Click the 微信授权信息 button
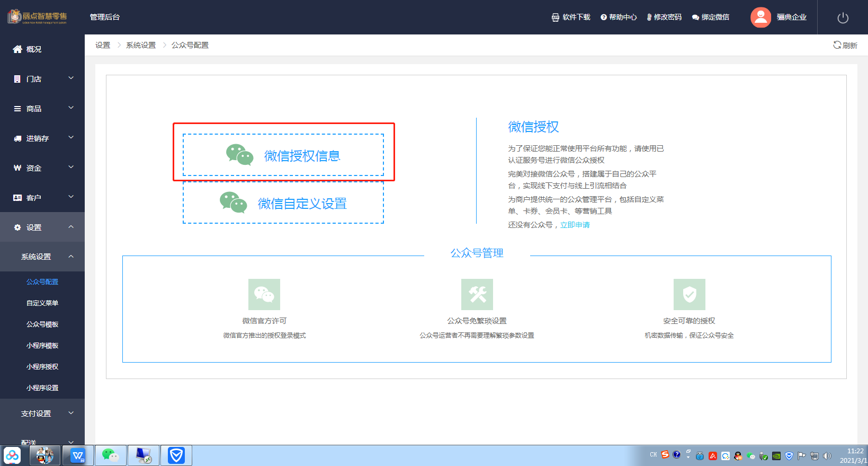 [x=283, y=155]
